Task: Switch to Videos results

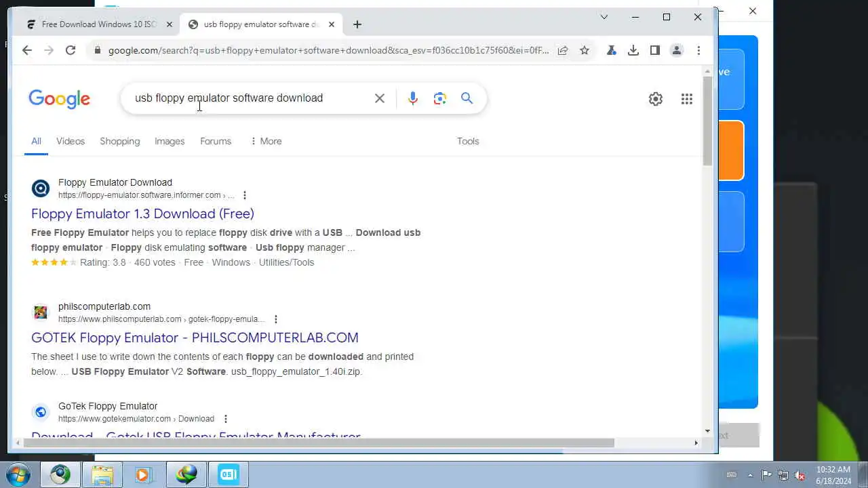Action: click(x=71, y=141)
